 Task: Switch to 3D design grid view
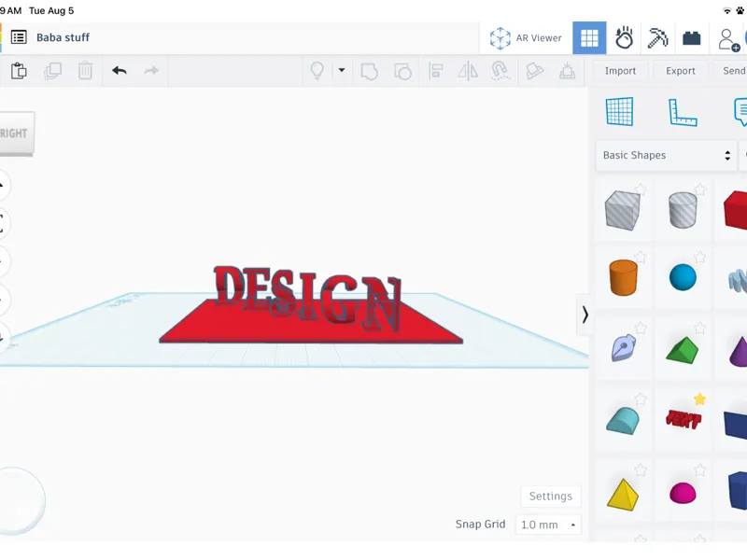pos(589,37)
